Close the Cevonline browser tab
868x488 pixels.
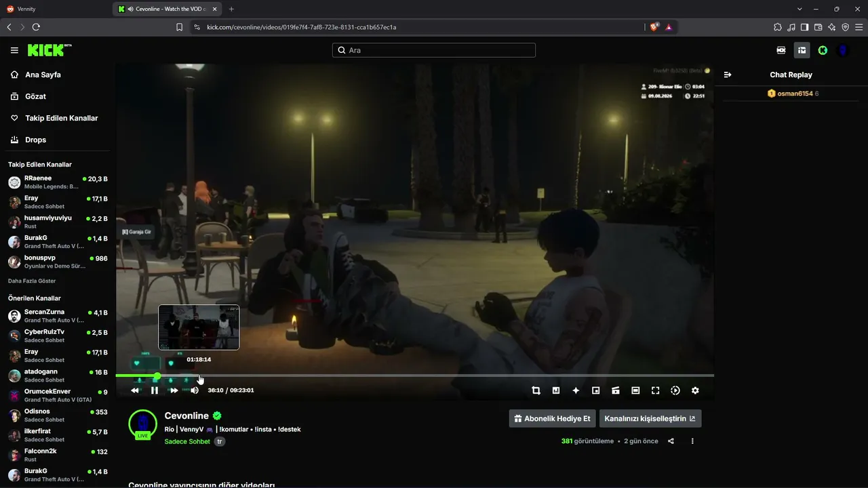coord(214,9)
